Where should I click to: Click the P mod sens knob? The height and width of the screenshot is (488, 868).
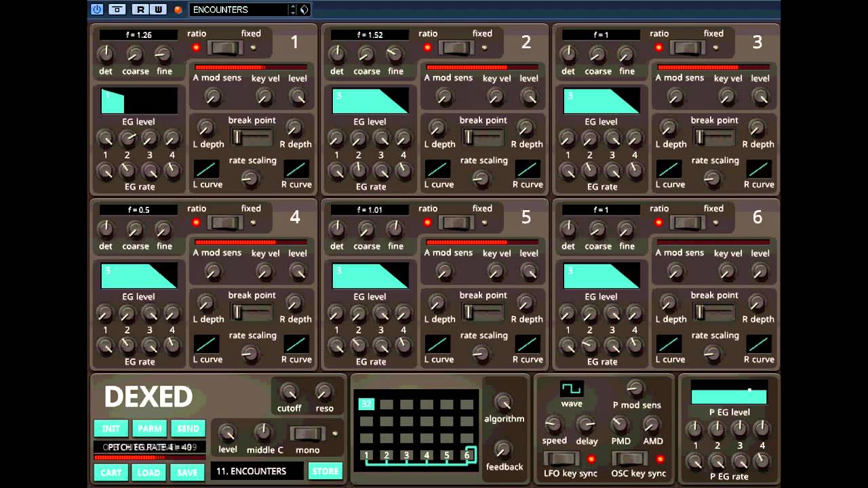(635, 388)
